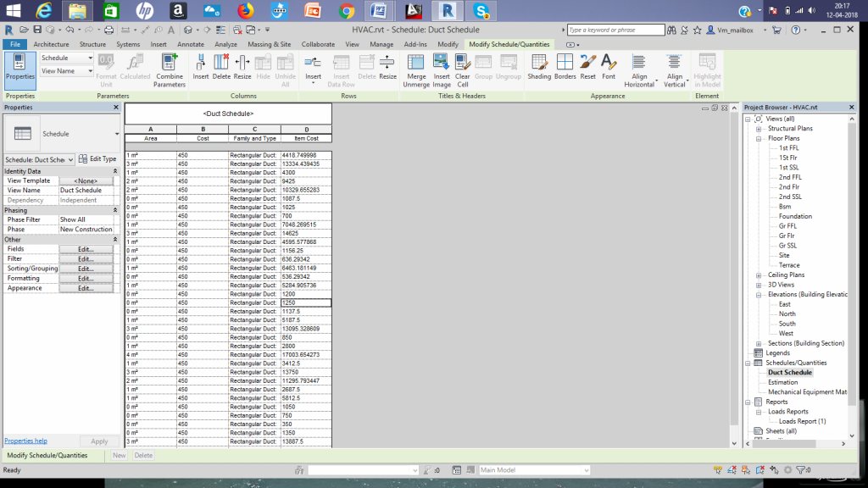Open the Shading tool
Image resolution: width=868 pixels, height=488 pixels.
(x=539, y=66)
